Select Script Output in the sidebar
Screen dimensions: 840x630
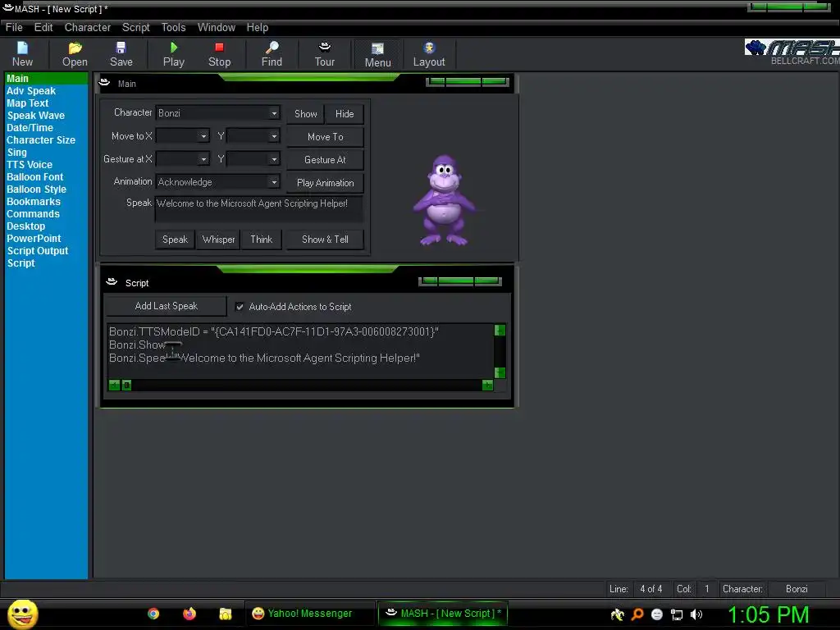click(x=38, y=251)
